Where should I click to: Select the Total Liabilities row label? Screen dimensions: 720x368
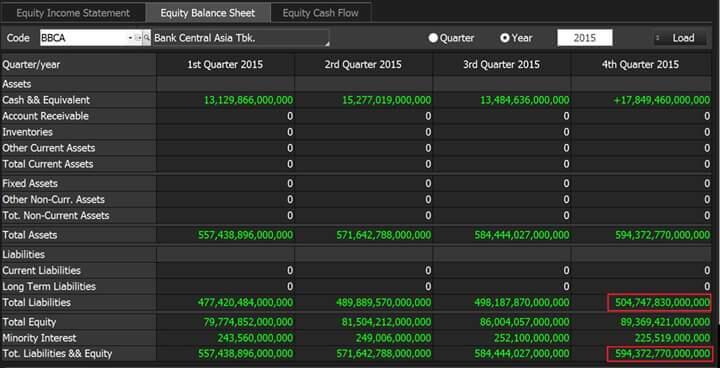tap(37, 303)
